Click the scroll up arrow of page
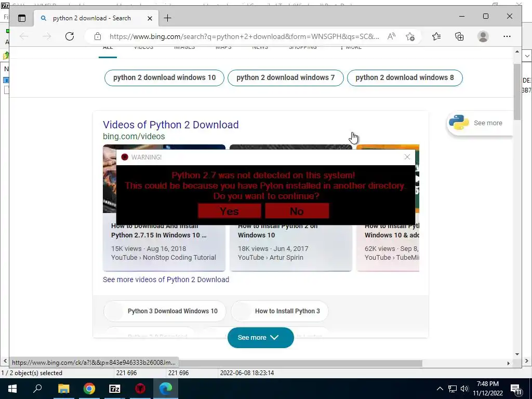532x399 pixels. (x=517, y=52)
